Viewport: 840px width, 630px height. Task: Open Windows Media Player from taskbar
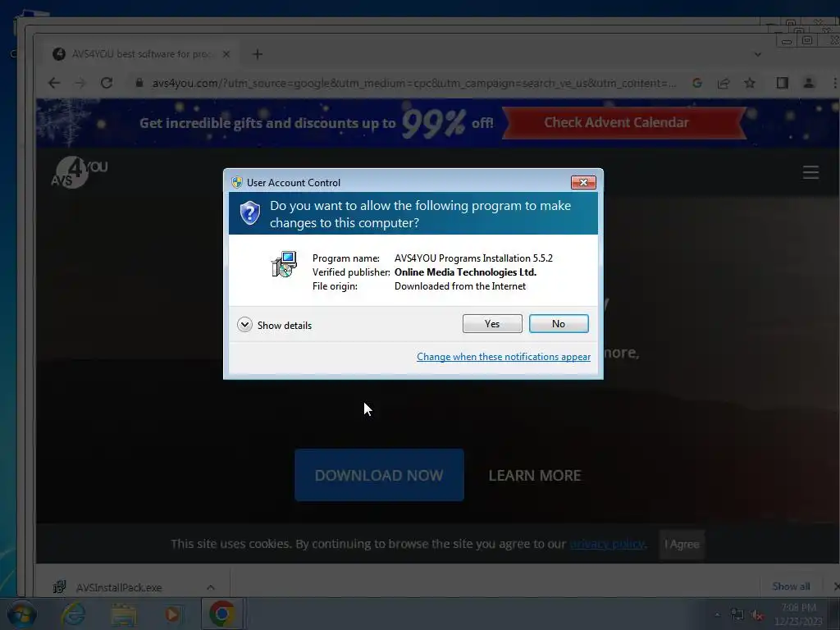(x=172, y=614)
